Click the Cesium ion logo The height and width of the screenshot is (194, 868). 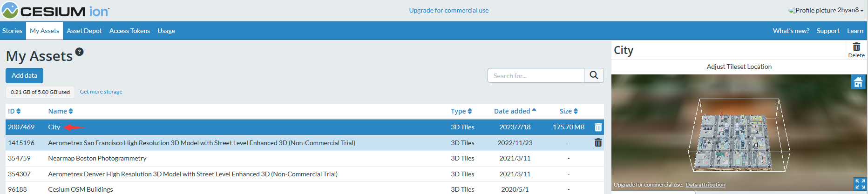(x=55, y=11)
